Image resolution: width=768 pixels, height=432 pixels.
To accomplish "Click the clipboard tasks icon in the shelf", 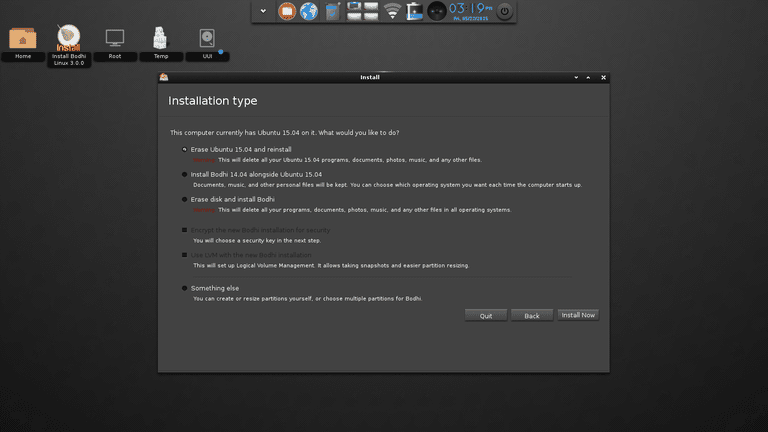I will 332,11.
